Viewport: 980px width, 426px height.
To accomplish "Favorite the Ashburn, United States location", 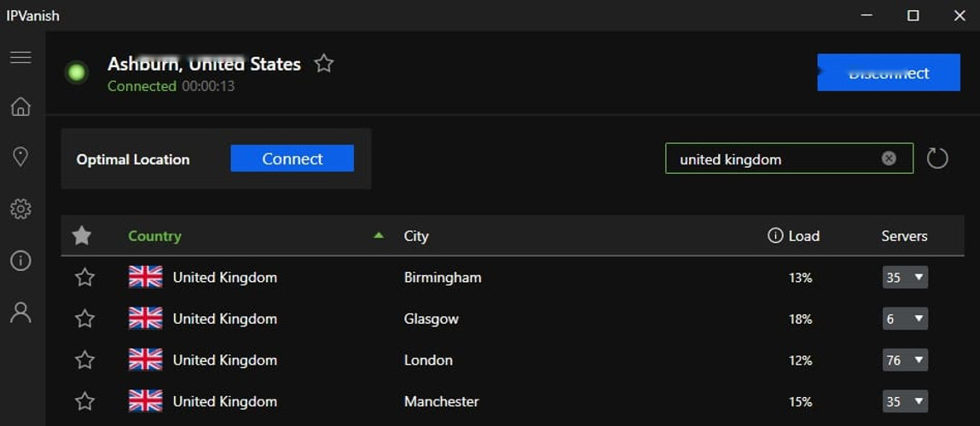I will click(x=324, y=64).
